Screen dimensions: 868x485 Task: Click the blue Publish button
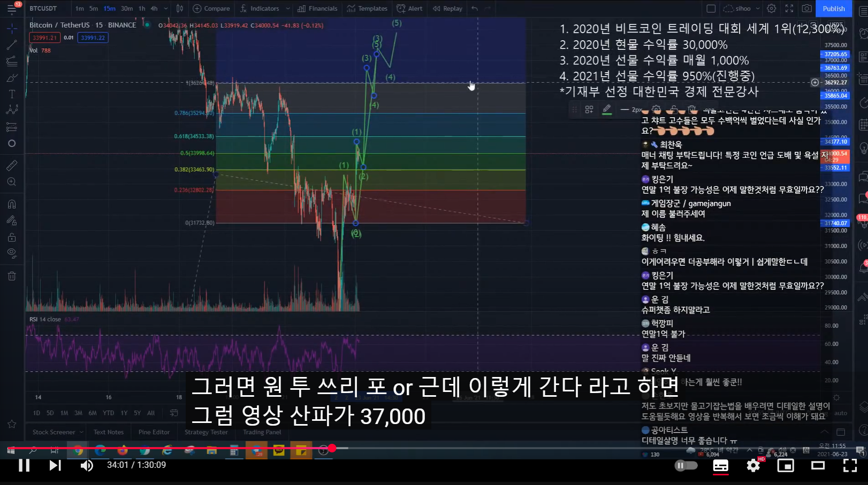pyautogui.click(x=834, y=9)
